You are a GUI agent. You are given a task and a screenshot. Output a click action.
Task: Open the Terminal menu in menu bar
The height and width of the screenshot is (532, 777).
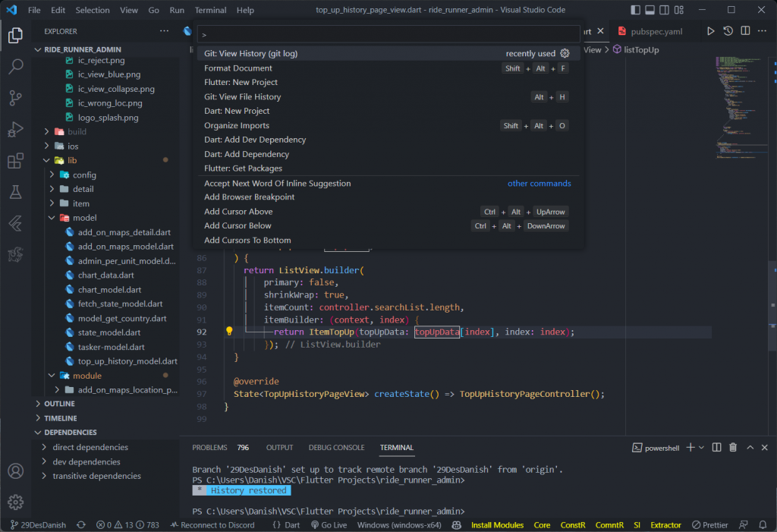click(x=210, y=11)
